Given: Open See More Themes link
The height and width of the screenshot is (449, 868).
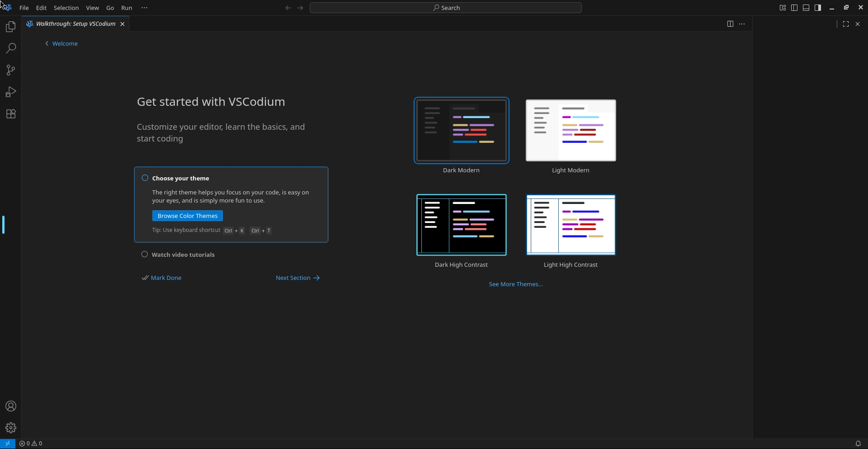Looking at the screenshot, I should 516,284.
